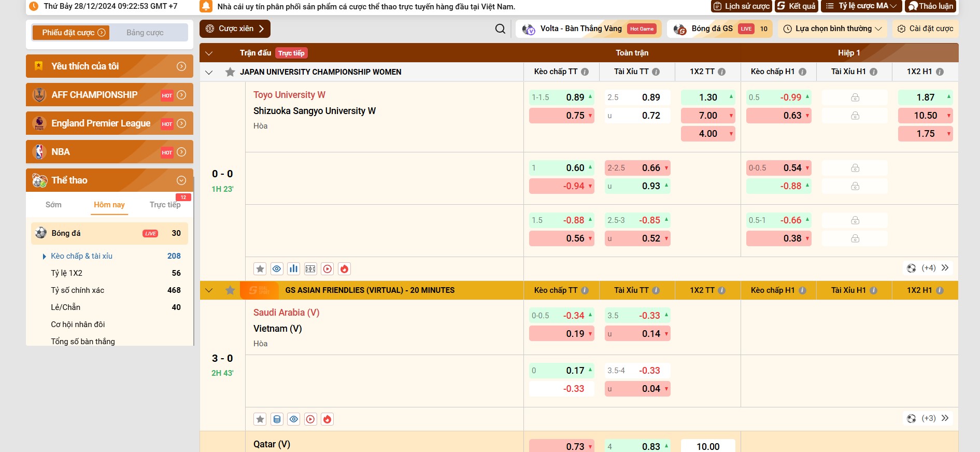Open statistics bar chart for Toyo University match
The height and width of the screenshot is (452, 980).
click(x=294, y=269)
